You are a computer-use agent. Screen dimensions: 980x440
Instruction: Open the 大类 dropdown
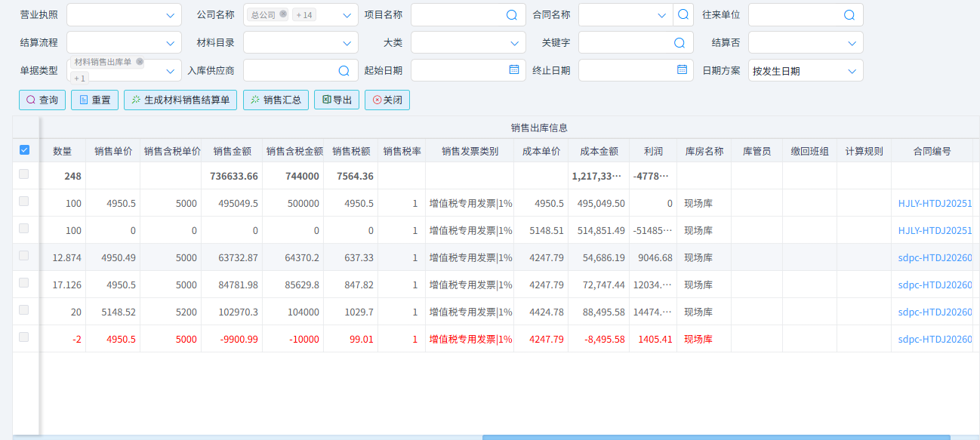(x=468, y=42)
